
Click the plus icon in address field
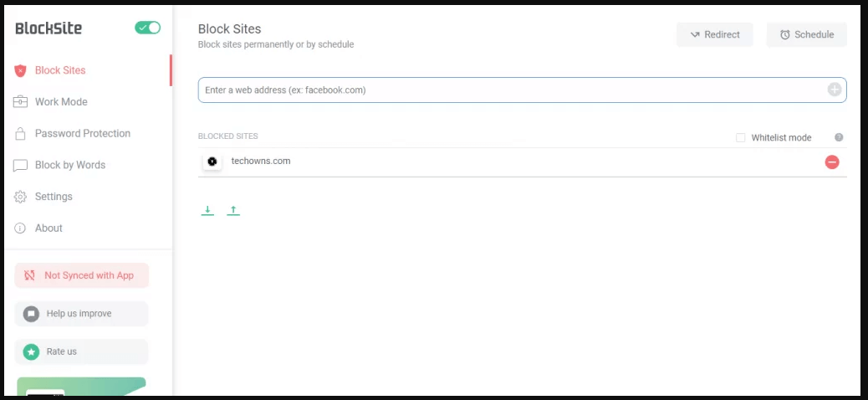click(835, 90)
